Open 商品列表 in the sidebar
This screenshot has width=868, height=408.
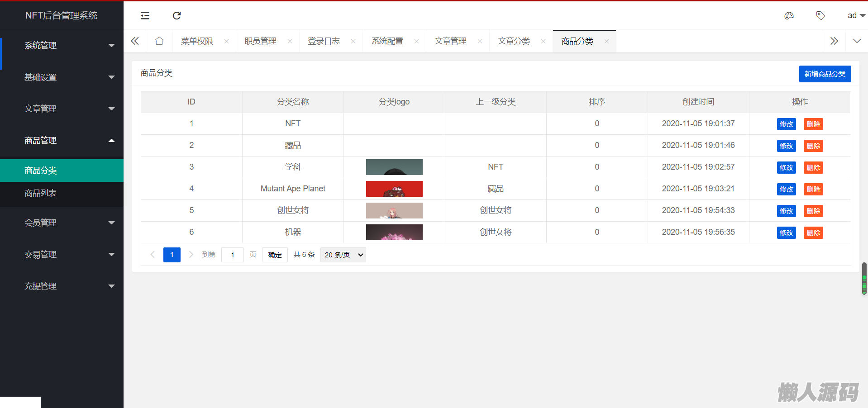41,193
